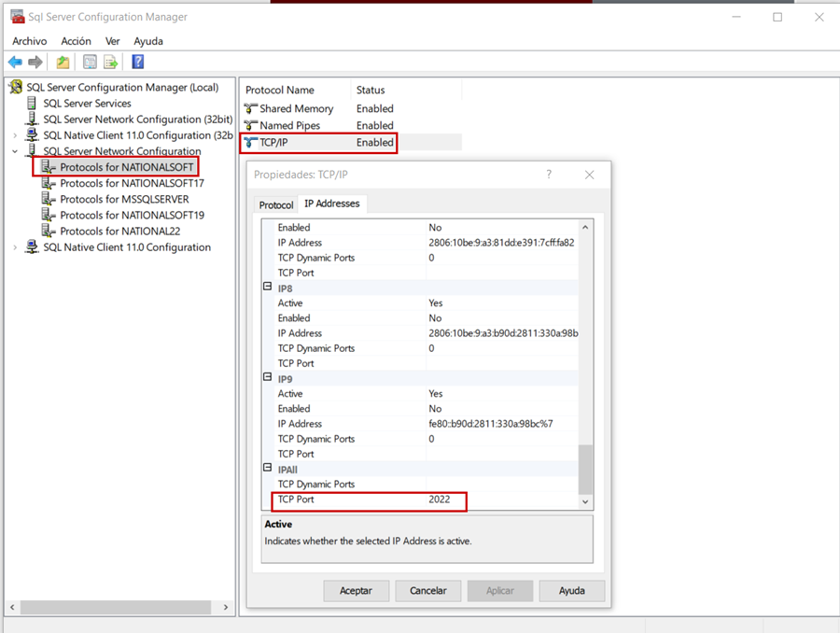
Task: Collapse SQL Server Network Configuration tree node
Action: [15, 151]
